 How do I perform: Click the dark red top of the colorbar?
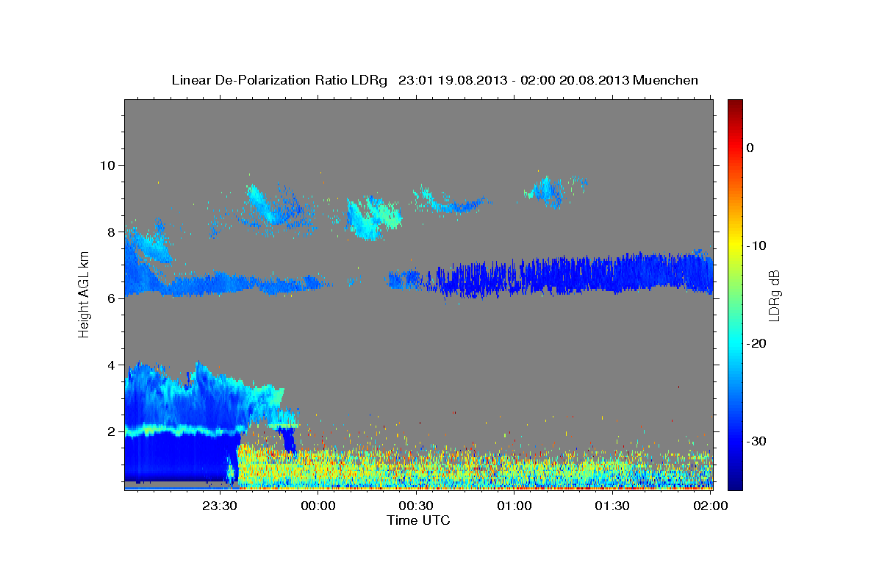coord(735,107)
